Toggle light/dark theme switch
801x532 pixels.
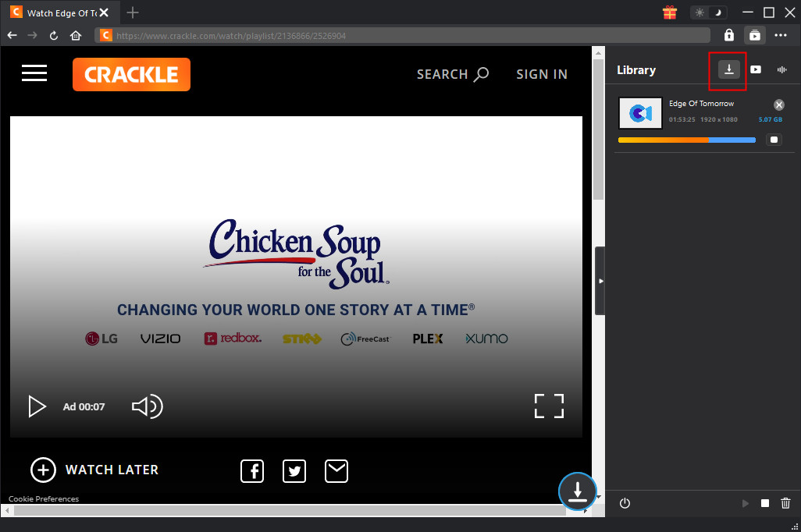[709, 12]
